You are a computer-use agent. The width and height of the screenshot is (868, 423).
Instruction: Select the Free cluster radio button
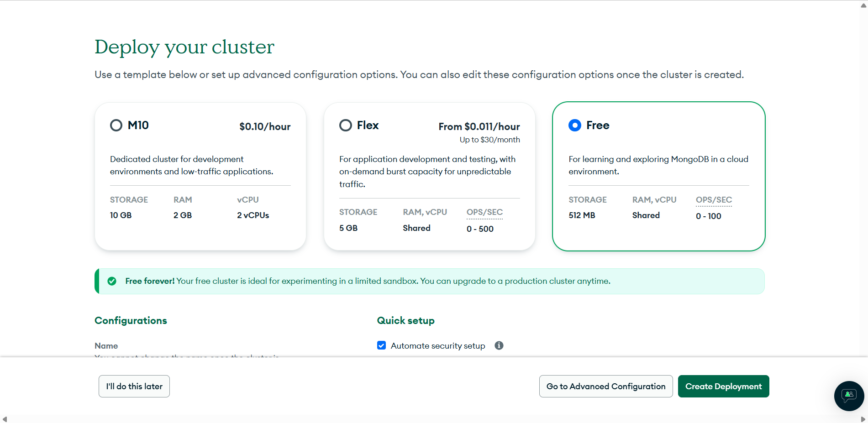(x=575, y=125)
